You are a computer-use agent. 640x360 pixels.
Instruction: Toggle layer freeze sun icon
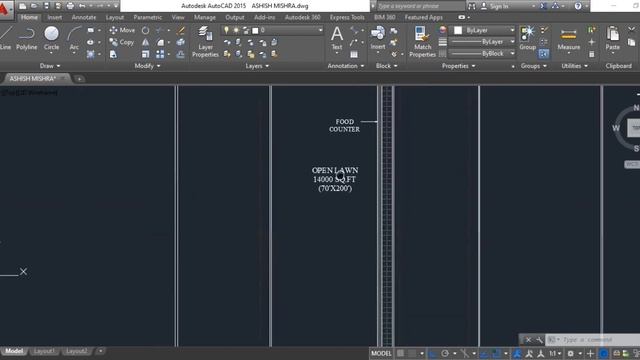tap(236, 30)
